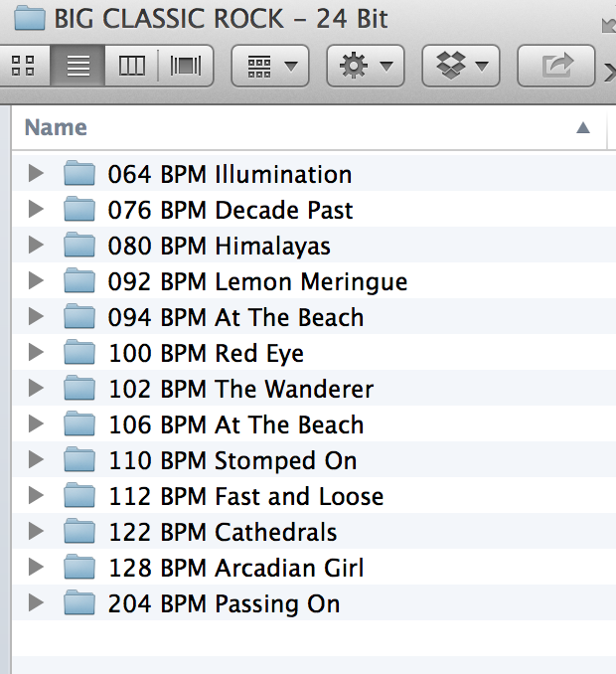Switch to Cover Flow view
The image size is (616, 674).
[x=185, y=67]
